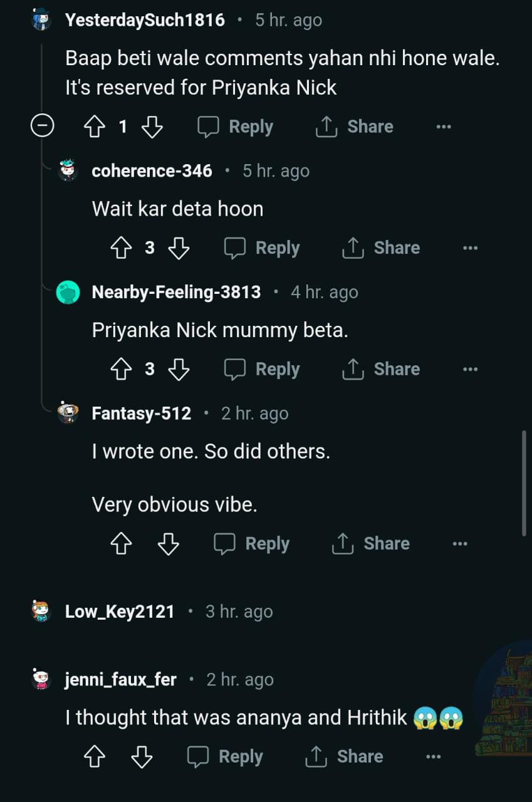
Task: Open overflow menu on coherence-346's comment
Action: (x=470, y=248)
